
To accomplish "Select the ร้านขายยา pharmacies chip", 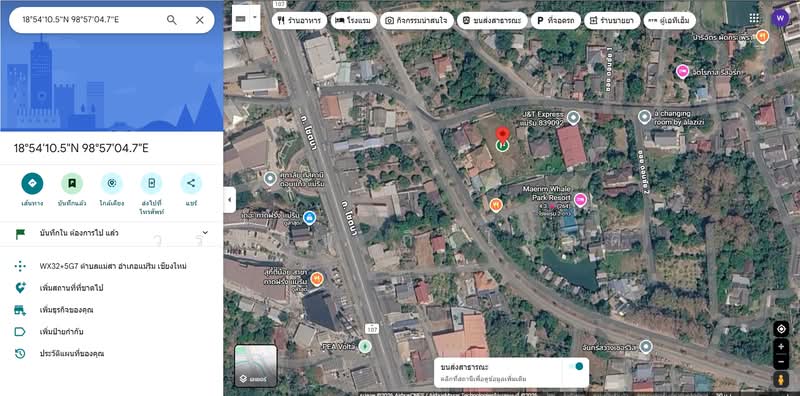I will [612, 20].
